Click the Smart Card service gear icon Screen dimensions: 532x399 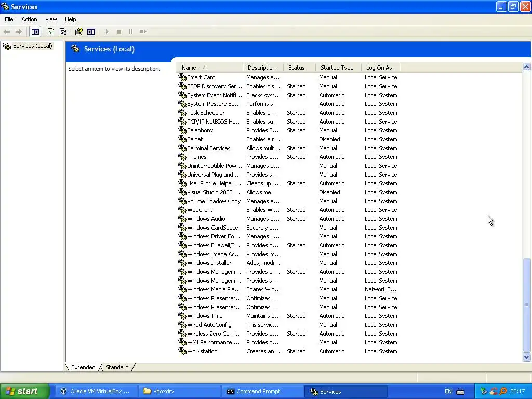click(x=182, y=77)
